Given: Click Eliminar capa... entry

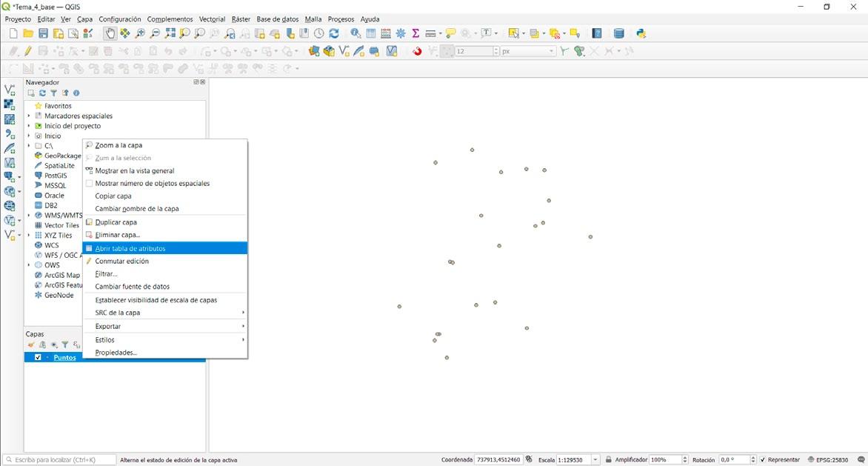Looking at the screenshot, I should [x=164, y=235].
